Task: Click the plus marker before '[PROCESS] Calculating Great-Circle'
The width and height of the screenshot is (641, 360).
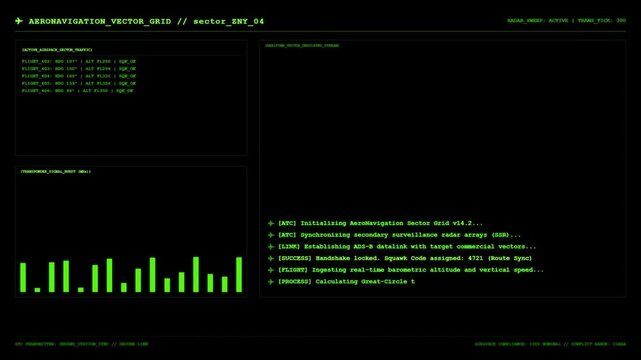Action: (x=271, y=282)
